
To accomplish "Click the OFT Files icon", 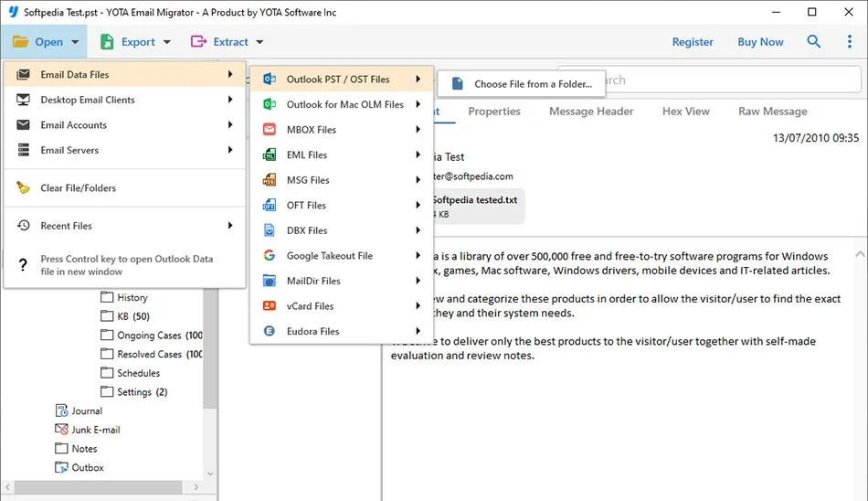I will click(x=270, y=205).
